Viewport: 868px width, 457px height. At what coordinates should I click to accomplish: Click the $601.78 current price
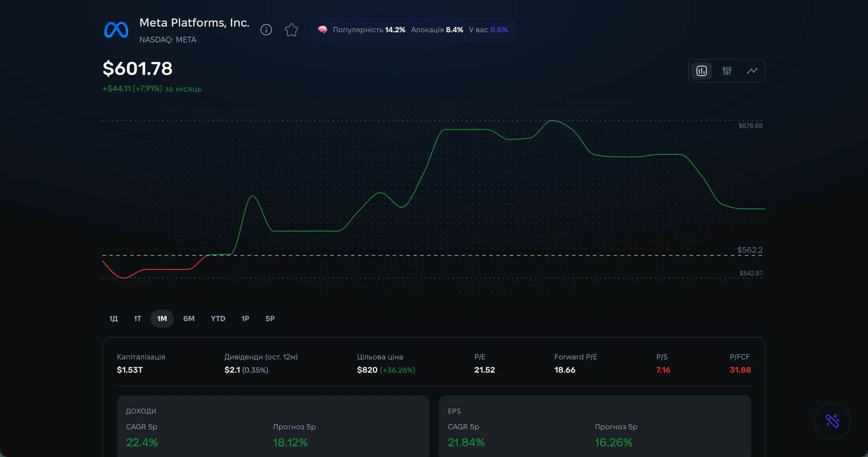137,68
